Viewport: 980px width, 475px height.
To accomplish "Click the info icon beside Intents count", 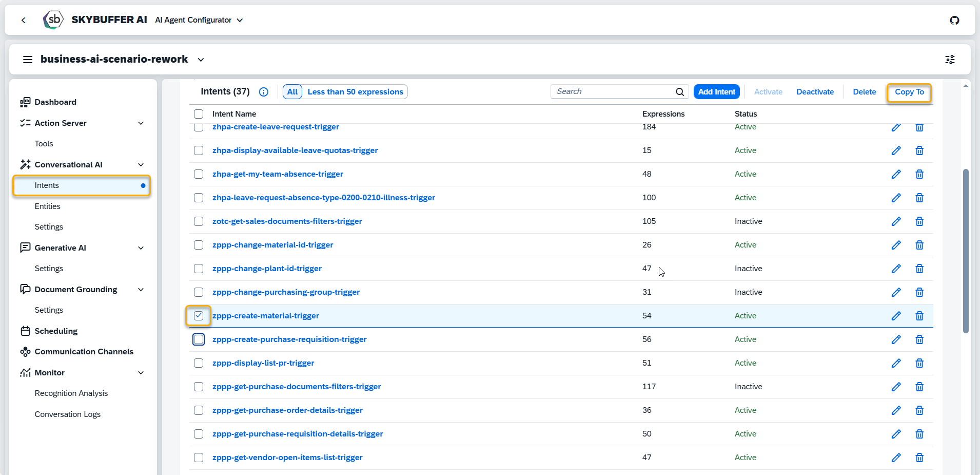I will (x=264, y=92).
